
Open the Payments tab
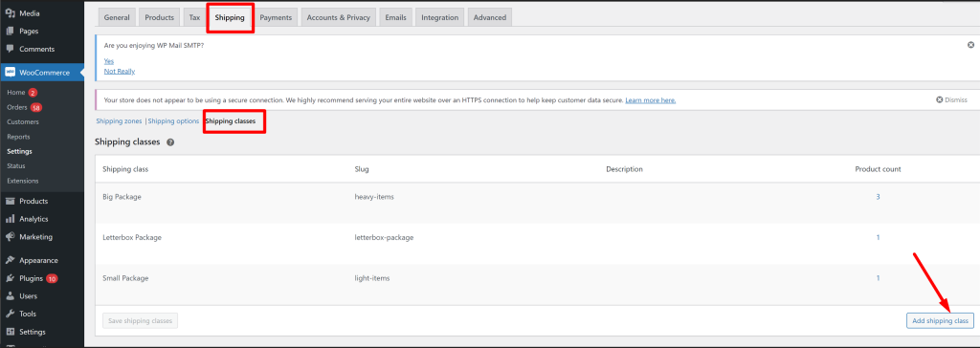(x=276, y=17)
